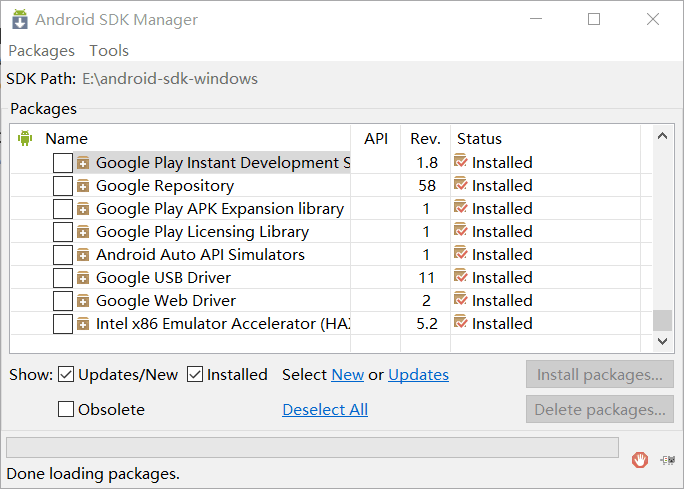Click the New selection link
Viewport: 684px width, 489px height.
(x=348, y=375)
